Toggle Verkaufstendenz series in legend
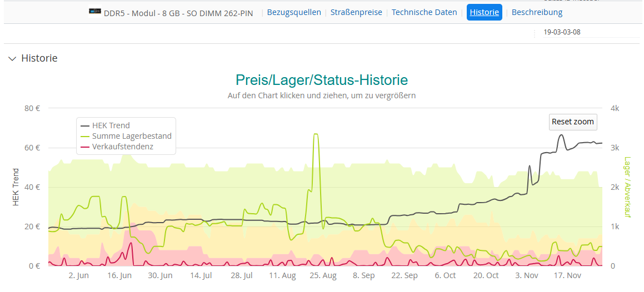The width and height of the screenshot is (644, 292). pyautogui.click(x=122, y=147)
